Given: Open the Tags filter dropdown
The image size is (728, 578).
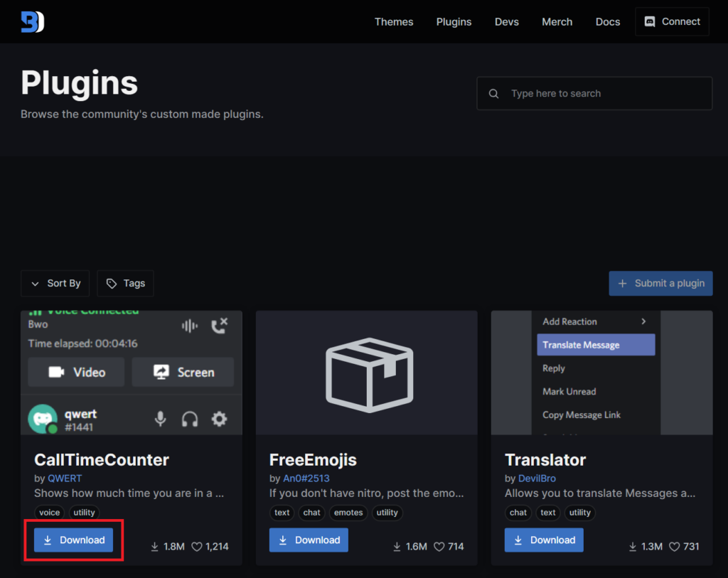Looking at the screenshot, I should click(125, 283).
